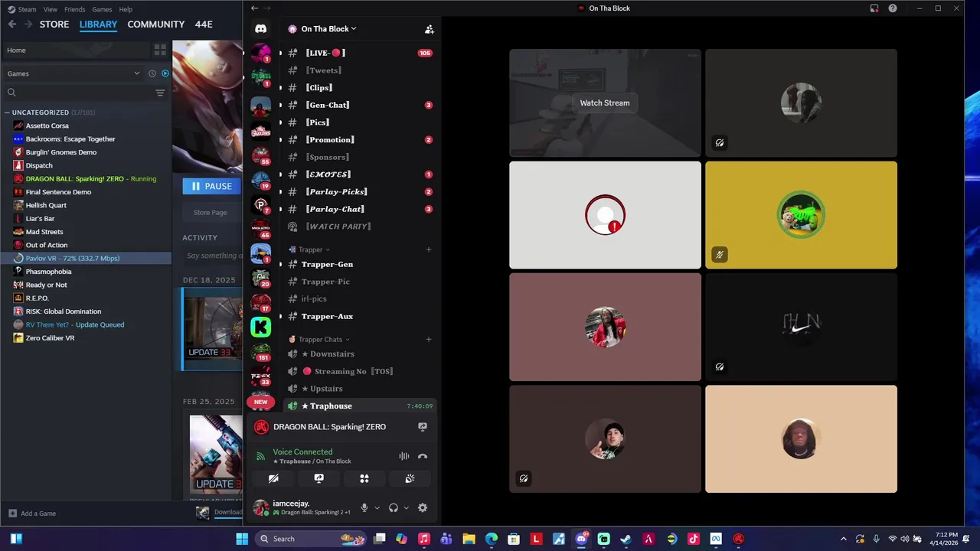The image size is (980, 551).
Task: Open microphone input options arrow
Action: 377,507
